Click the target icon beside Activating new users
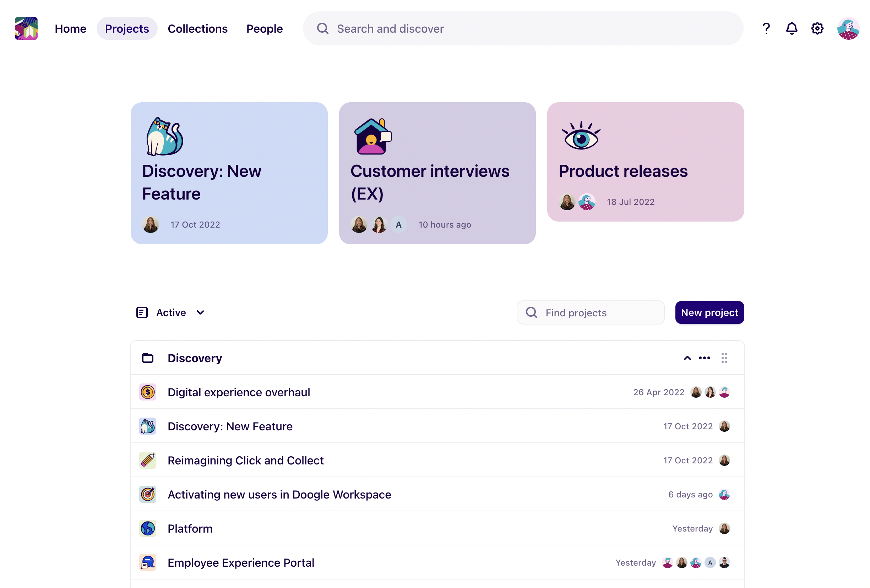The width and height of the screenshot is (870, 588). (147, 494)
